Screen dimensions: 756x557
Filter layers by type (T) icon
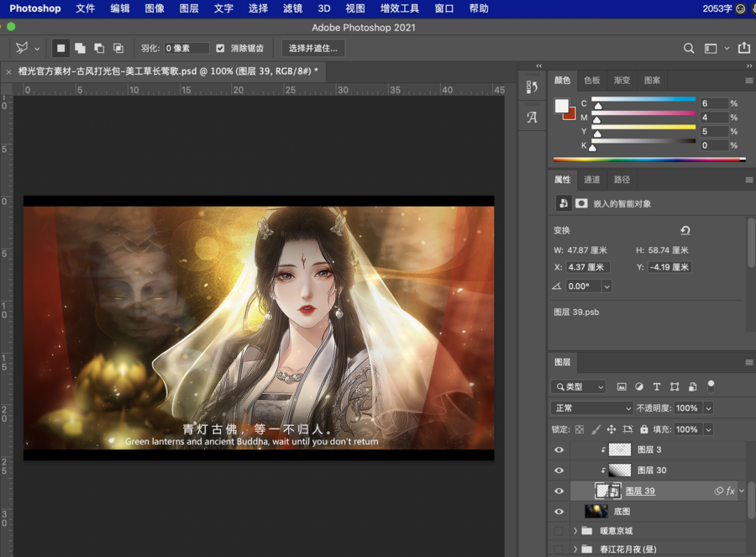(657, 387)
